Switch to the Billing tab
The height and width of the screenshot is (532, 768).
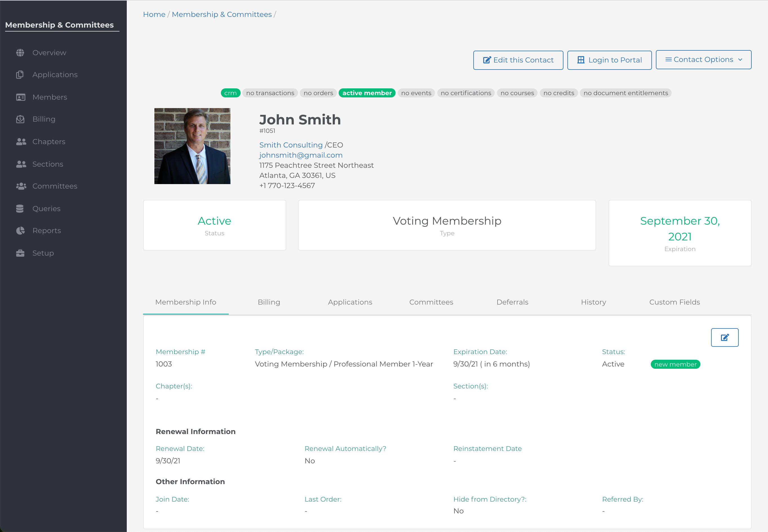268,302
